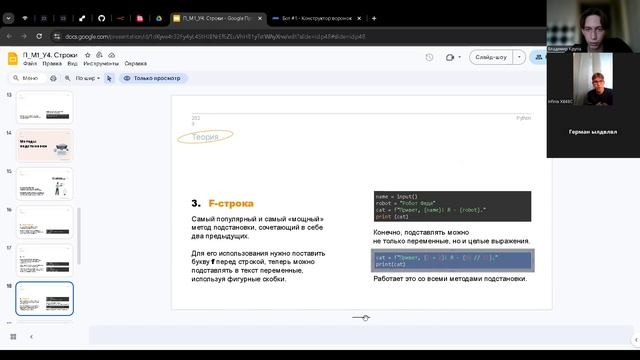Select the Герман participant tile
The image size is (640, 360).
point(593,132)
